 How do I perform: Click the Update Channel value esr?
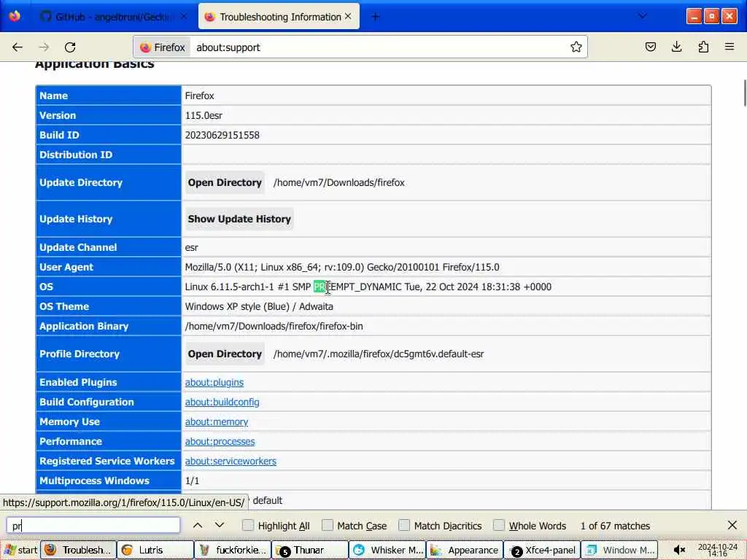click(192, 248)
